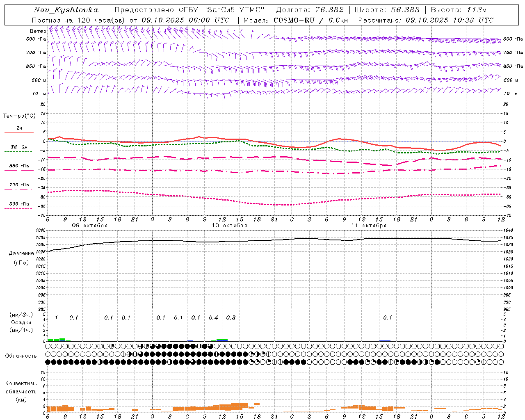
Task: Click the latitude value Широта: 56.383
Action: tap(387, 10)
